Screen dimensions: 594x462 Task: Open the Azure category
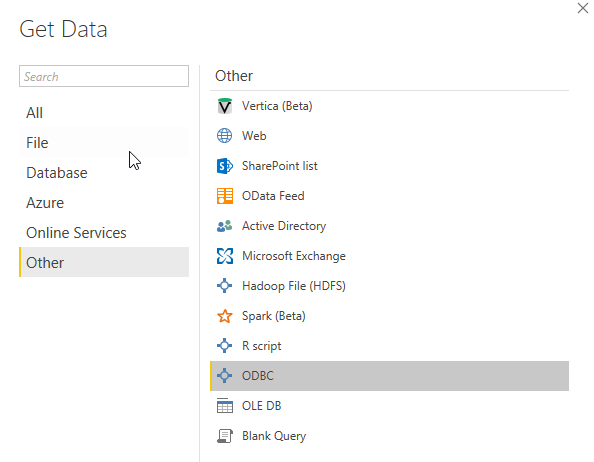coord(104,203)
